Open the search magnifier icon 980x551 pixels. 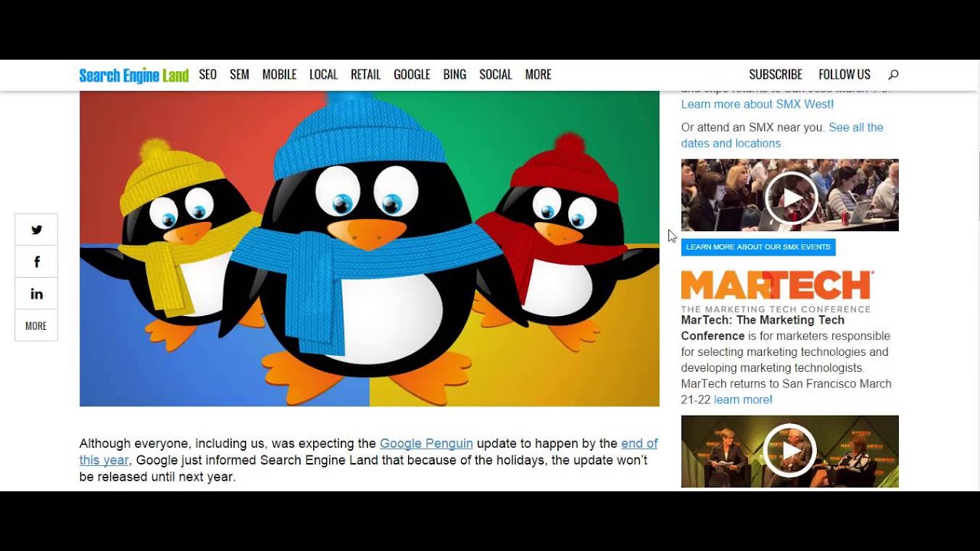893,74
